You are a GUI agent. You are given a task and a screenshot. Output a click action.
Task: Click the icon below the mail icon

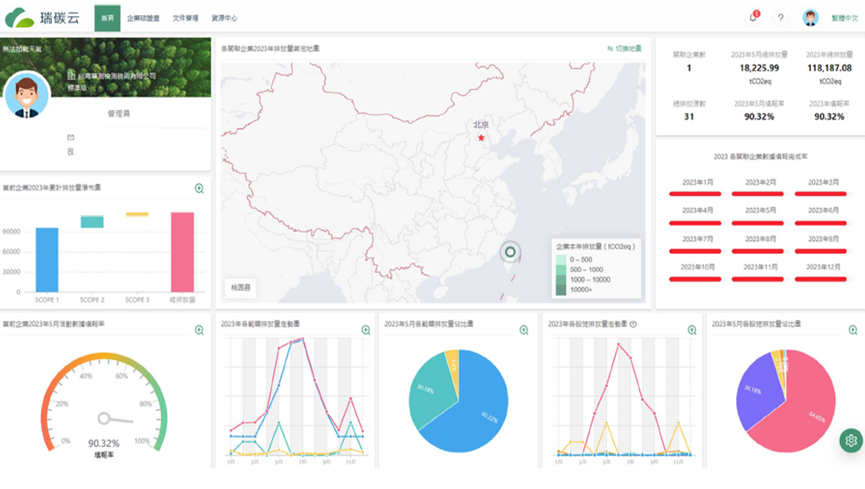71,151
